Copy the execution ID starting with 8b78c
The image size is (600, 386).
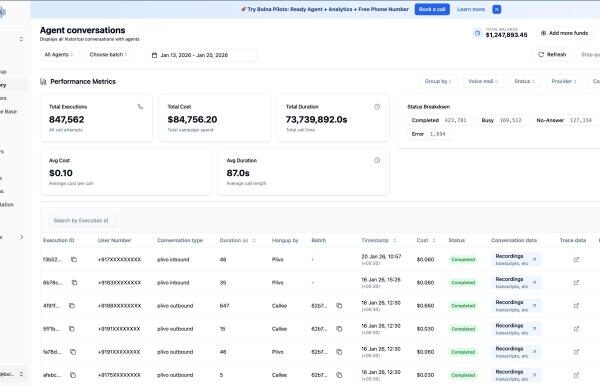coord(75,283)
